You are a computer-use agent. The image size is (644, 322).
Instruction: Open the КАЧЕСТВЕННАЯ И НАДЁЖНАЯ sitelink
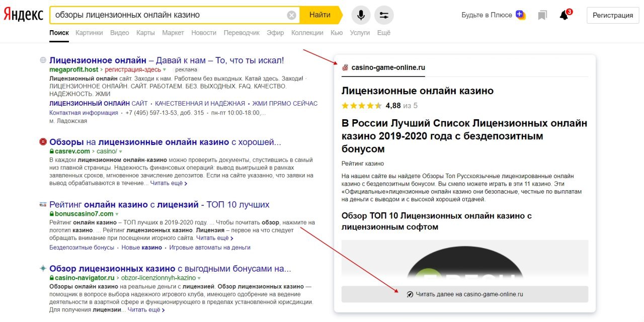(x=200, y=103)
